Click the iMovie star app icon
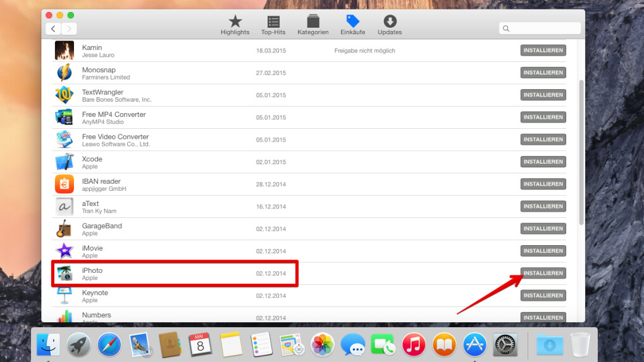This screenshot has height=362, width=644. pos(65,251)
